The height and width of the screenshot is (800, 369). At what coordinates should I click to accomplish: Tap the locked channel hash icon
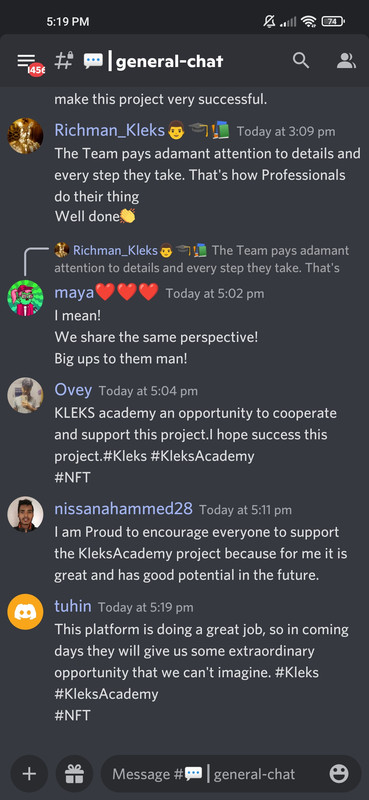click(64, 61)
